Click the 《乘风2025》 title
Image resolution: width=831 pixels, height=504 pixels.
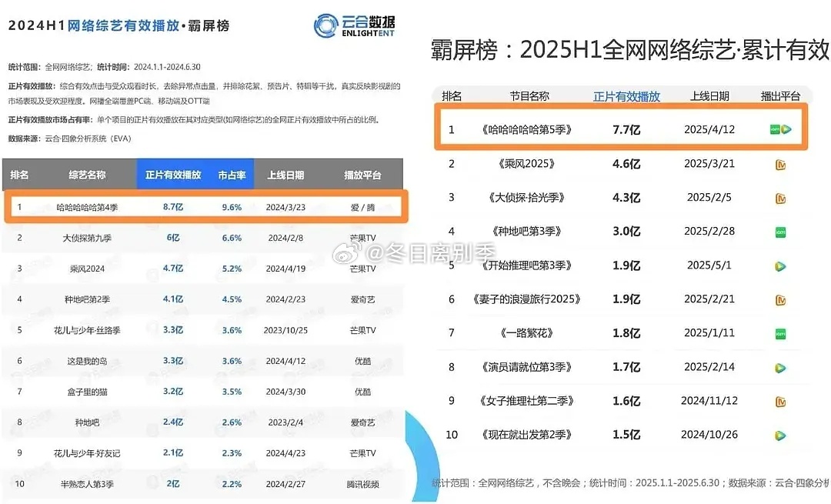point(526,164)
